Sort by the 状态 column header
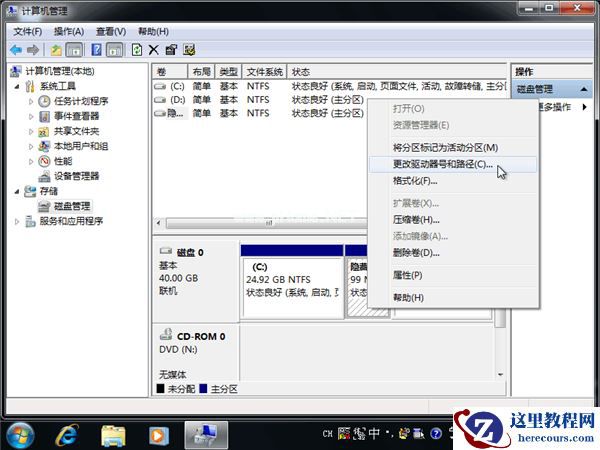The height and width of the screenshot is (450, 600). [x=397, y=72]
